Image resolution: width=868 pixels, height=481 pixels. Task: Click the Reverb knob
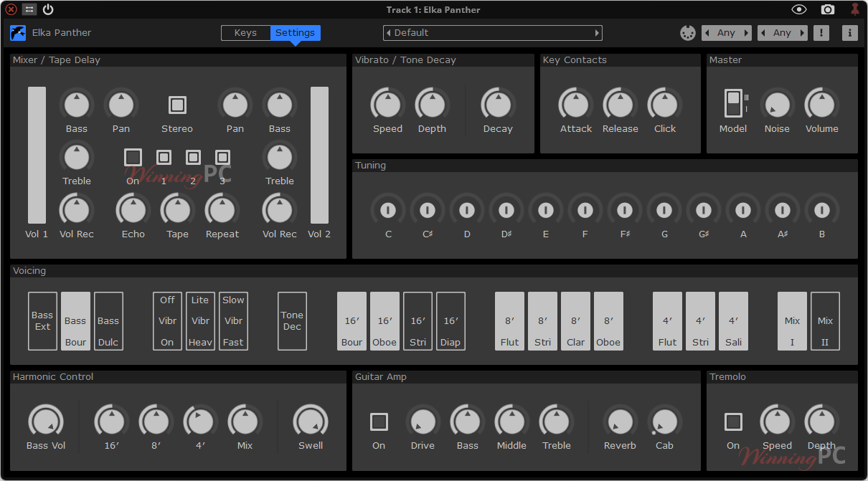point(620,422)
